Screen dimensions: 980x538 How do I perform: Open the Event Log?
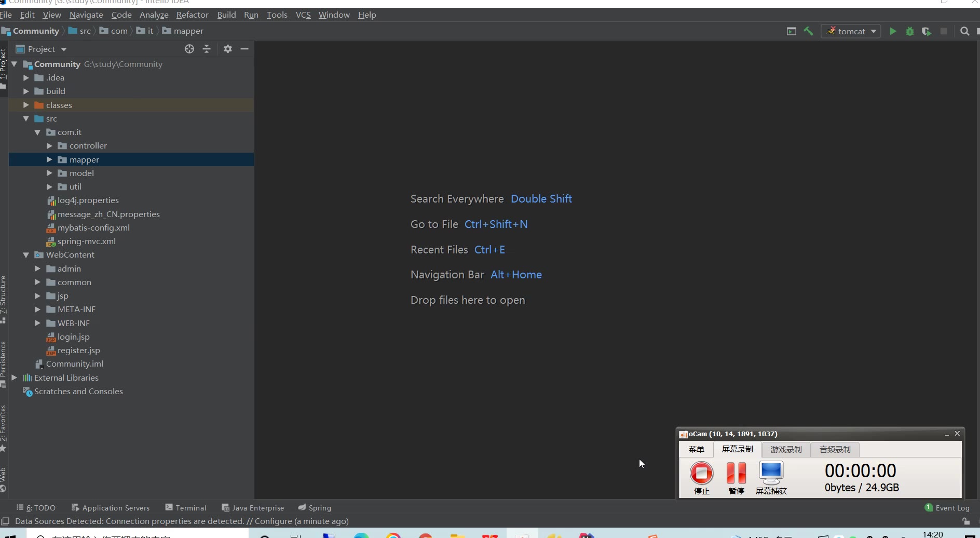[947, 508]
